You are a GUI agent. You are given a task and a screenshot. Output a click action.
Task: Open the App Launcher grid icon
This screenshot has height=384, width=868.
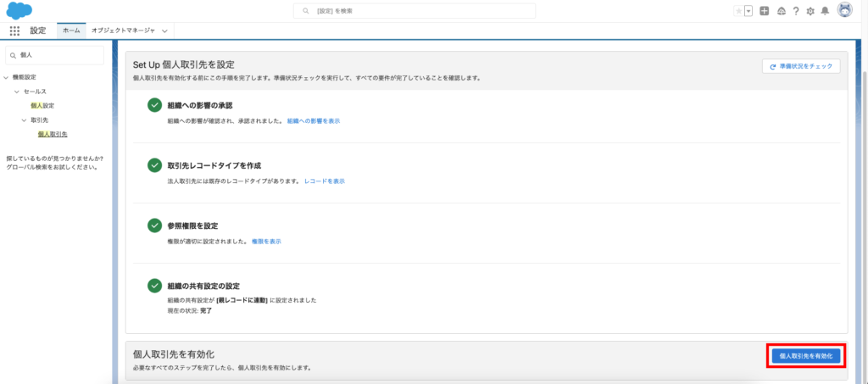pos(14,31)
